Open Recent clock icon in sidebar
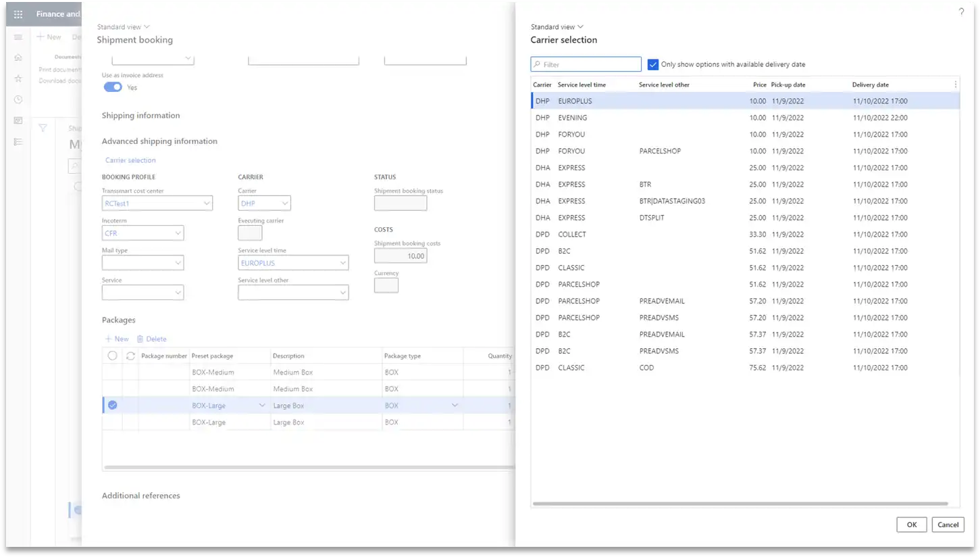Screen dimensions: 980x557 18,99
